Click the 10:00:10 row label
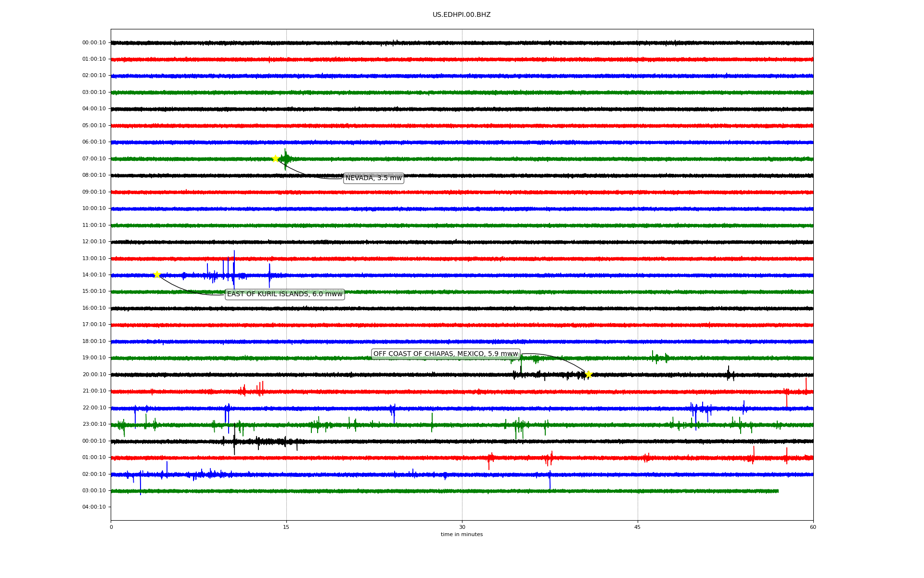Image resolution: width=924 pixels, height=578 pixels. coord(94,209)
